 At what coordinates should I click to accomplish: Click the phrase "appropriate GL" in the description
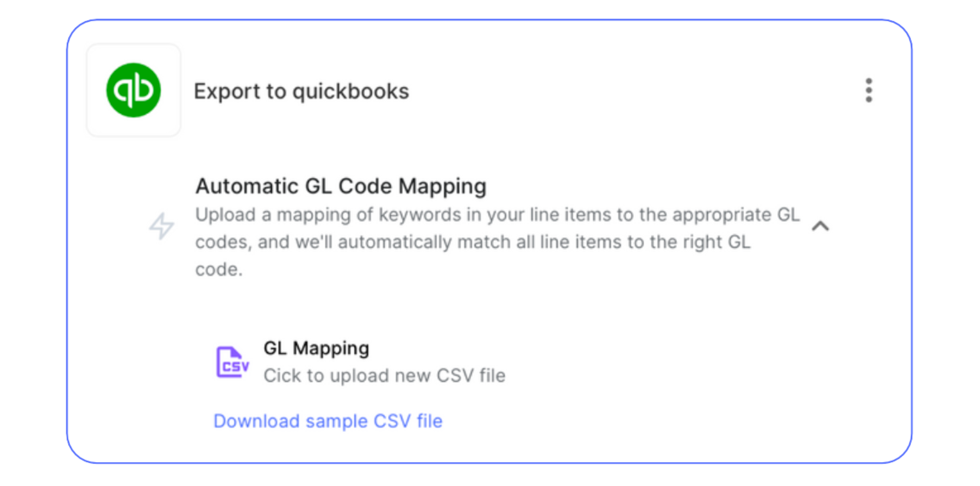coord(736,215)
